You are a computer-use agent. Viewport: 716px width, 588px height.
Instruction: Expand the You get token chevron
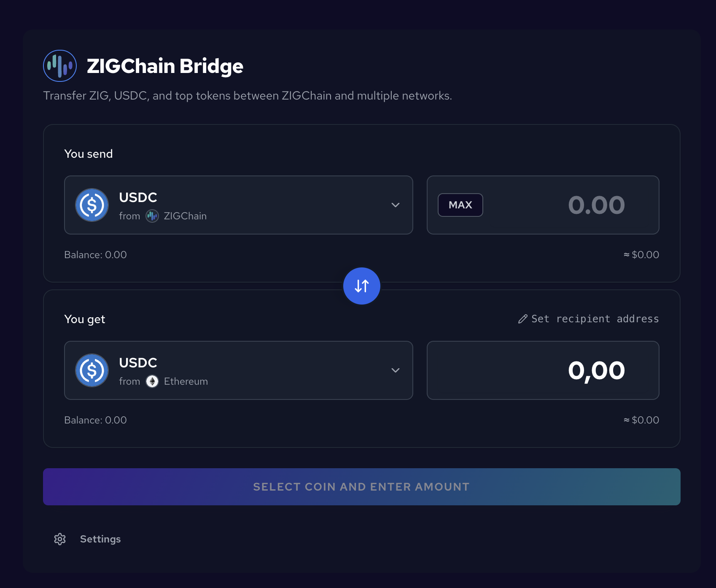coord(396,370)
